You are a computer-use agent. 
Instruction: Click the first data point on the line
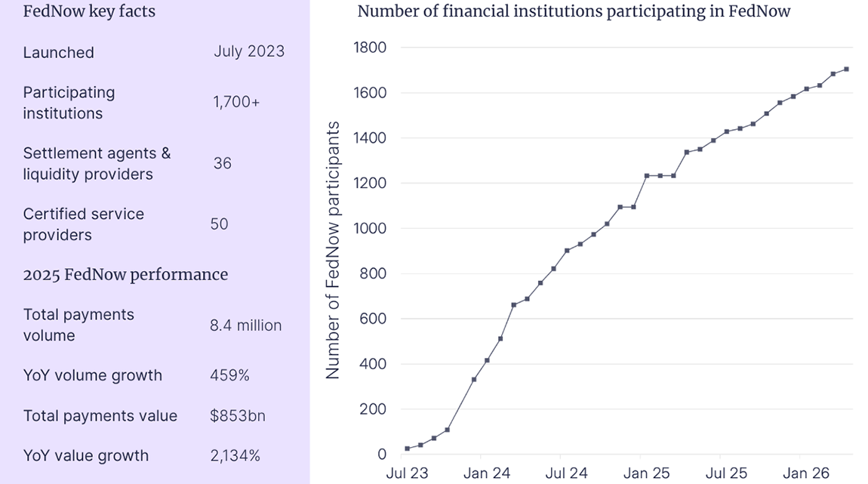point(408,449)
